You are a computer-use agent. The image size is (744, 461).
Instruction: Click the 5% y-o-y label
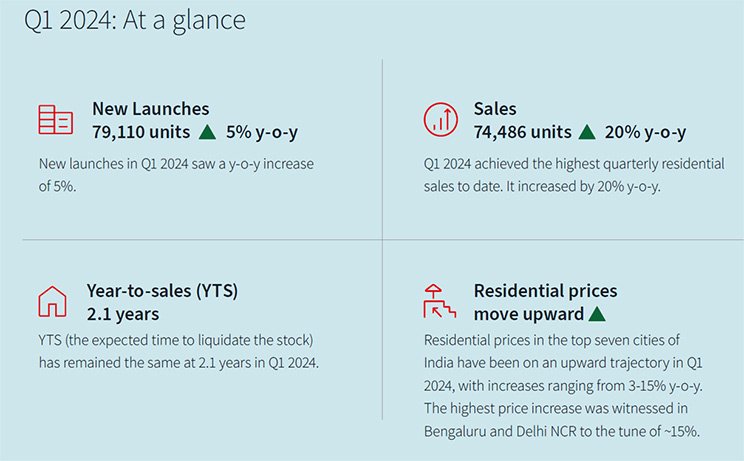[262, 132]
